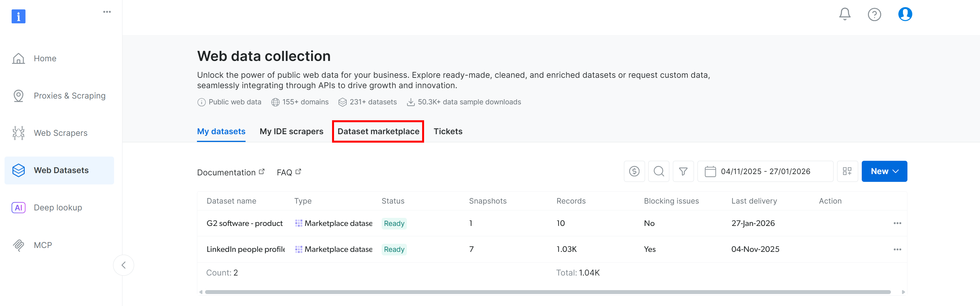The image size is (980, 306).
Task: Open the Web Scrapers panel
Action: (60, 133)
